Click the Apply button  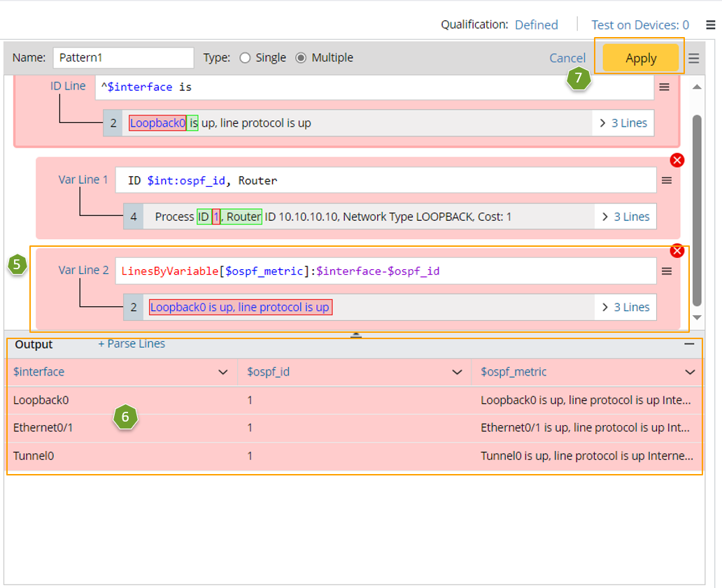[640, 59]
